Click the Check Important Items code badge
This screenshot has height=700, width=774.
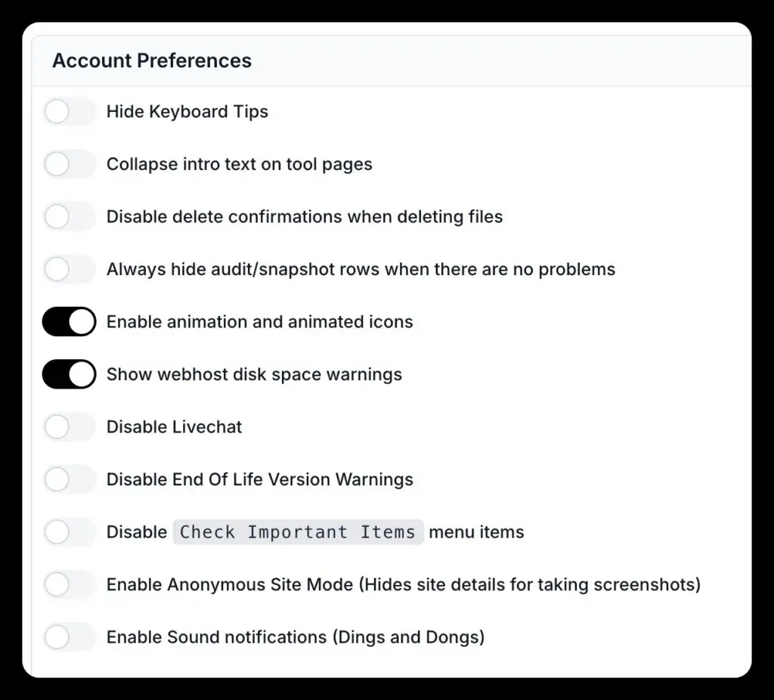298,531
